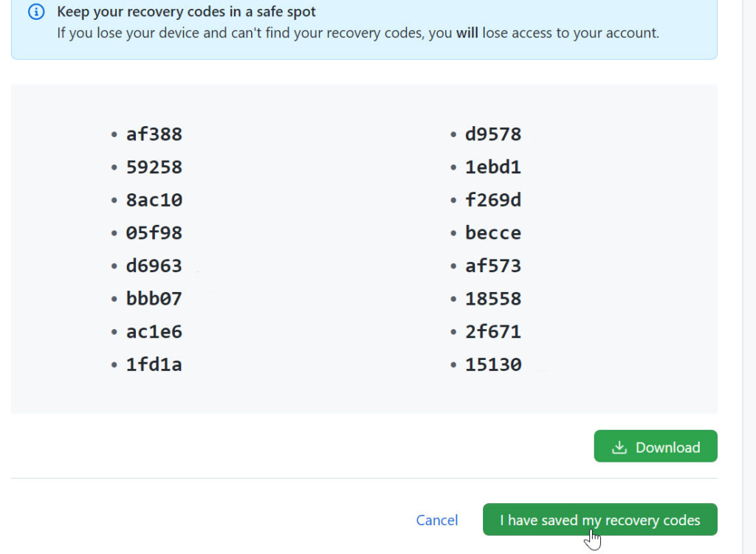Image resolution: width=756 pixels, height=554 pixels.
Task: Download the recovery codes
Action: tap(655, 446)
